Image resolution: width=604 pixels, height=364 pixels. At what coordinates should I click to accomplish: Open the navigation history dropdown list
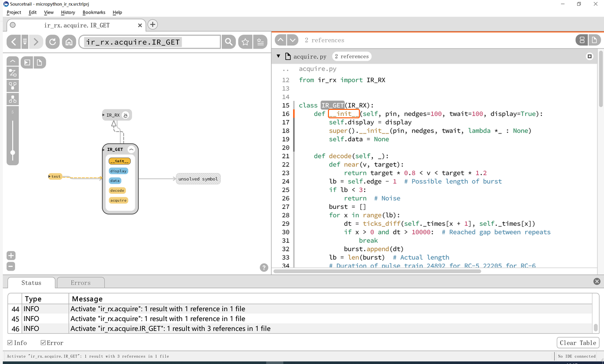tap(25, 42)
